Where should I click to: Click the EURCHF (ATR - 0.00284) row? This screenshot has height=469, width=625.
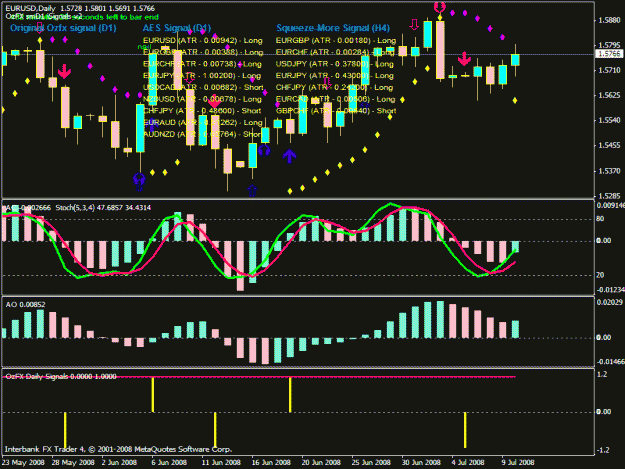click(335, 52)
